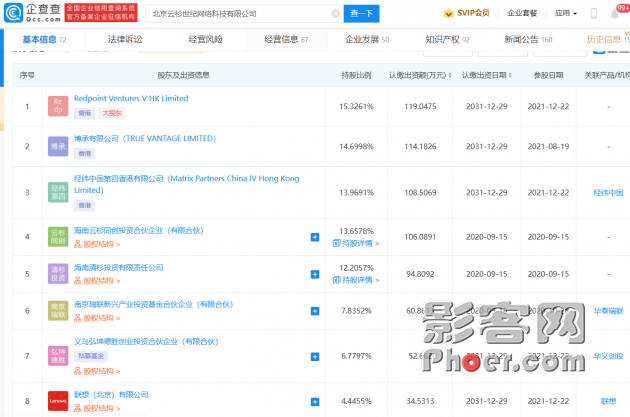
Task: Click the 查一下 search button
Action: click(x=362, y=14)
